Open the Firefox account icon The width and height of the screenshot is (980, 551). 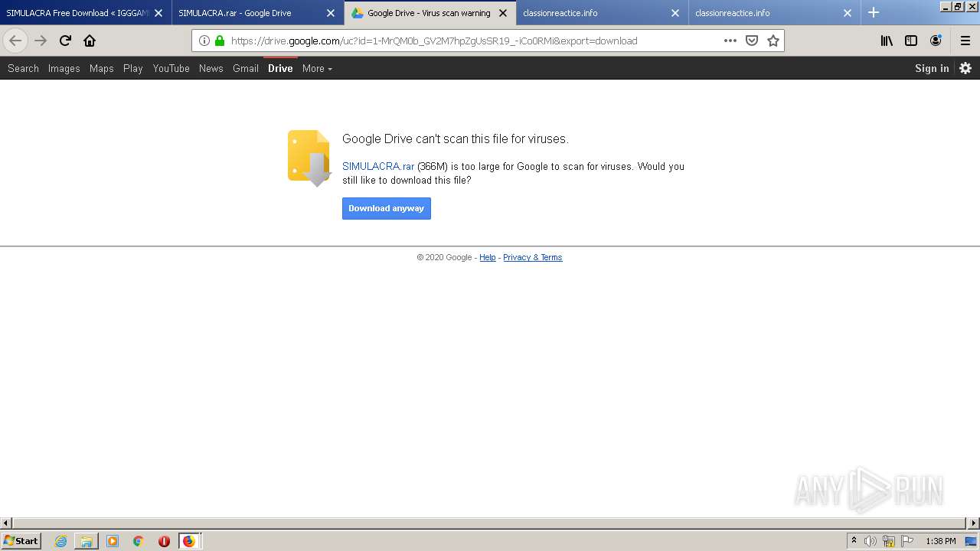[x=936, y=41]
